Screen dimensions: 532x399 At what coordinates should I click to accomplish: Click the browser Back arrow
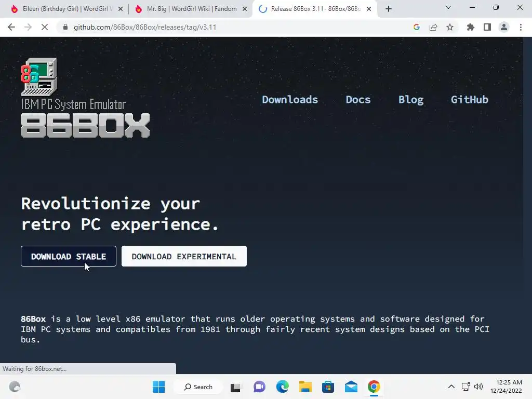11,27
